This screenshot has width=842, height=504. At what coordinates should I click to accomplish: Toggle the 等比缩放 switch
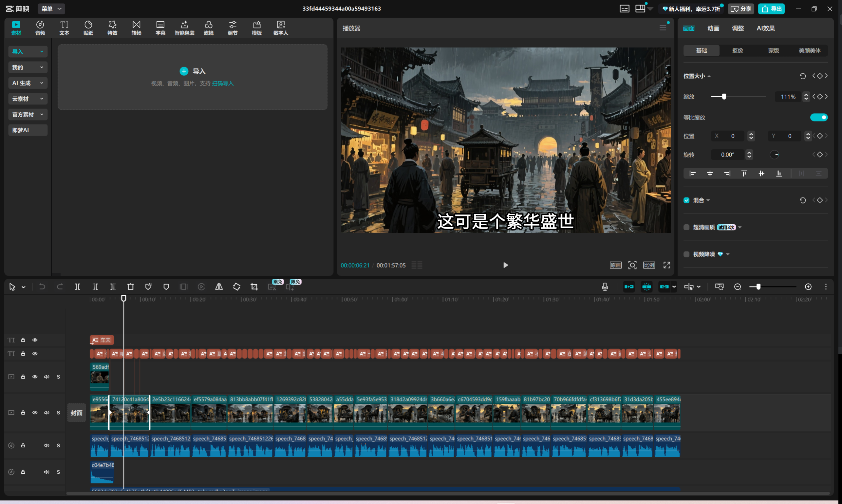819,117
